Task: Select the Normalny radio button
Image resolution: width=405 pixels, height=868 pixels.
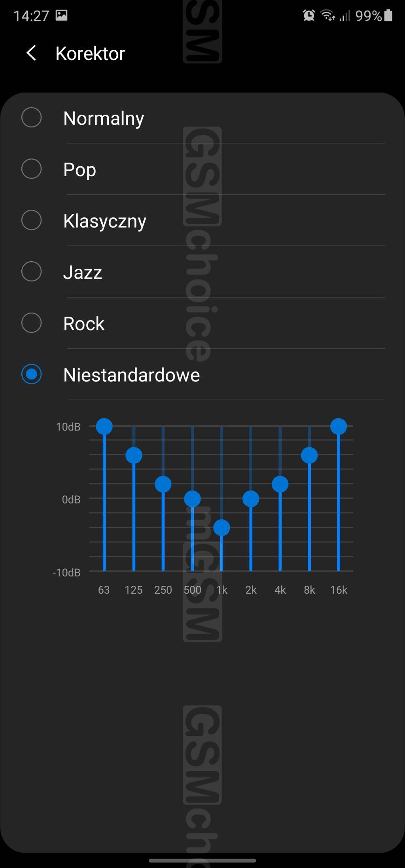Action: pyautogui.click(x=32, y=117)
